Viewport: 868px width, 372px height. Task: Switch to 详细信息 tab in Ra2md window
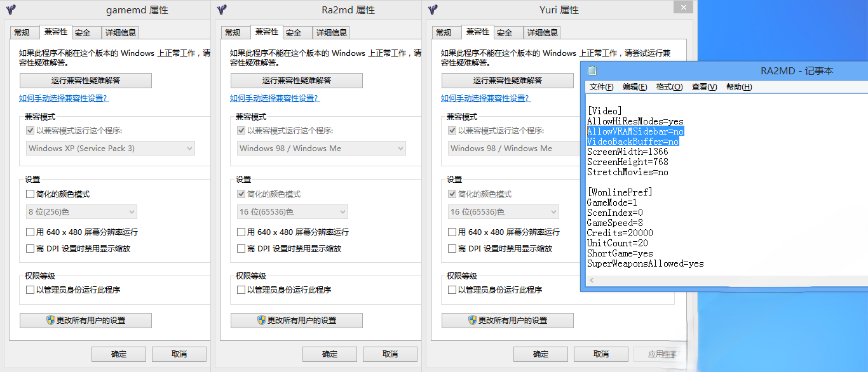coord(331,33)
